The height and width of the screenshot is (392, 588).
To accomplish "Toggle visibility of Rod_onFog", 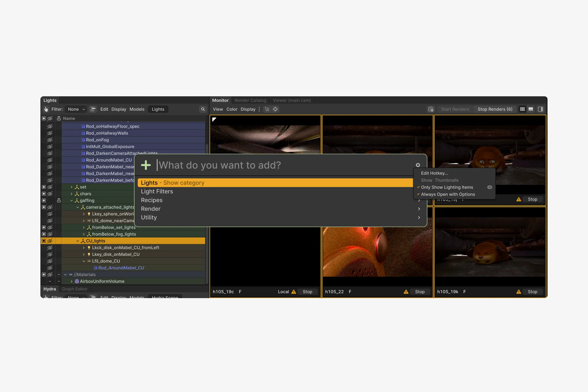I will (x=50, y=140).
